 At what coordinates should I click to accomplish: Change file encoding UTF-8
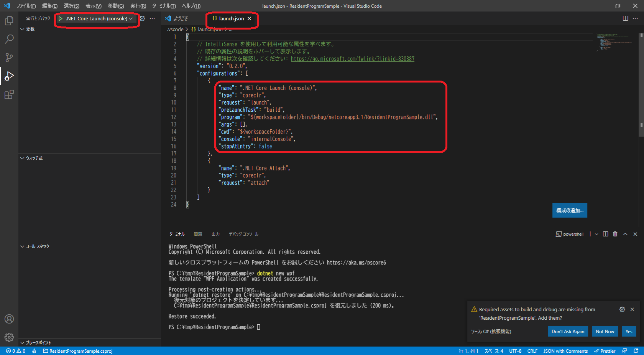(515, 351)
